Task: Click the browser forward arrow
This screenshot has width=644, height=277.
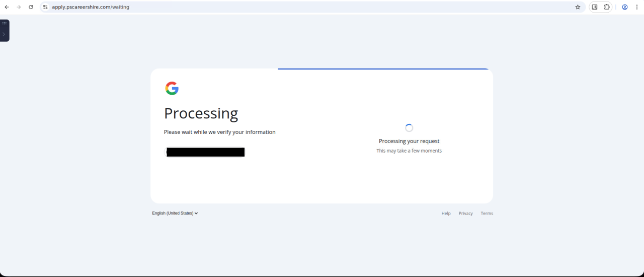Action: [x=19, y=7]
